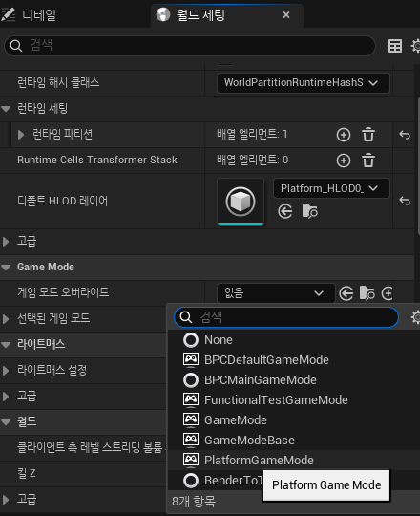Use selected asset for 디폴트 HLOD 레이어
The width and height of the screenshot is (420, 516).
(x=284, y=211)
